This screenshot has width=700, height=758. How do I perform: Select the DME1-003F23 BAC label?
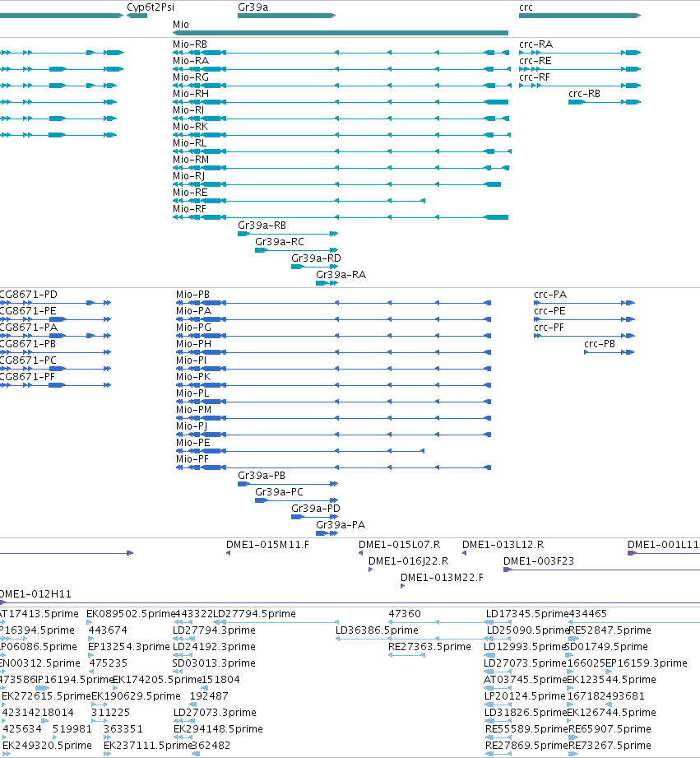click(539, 561)
